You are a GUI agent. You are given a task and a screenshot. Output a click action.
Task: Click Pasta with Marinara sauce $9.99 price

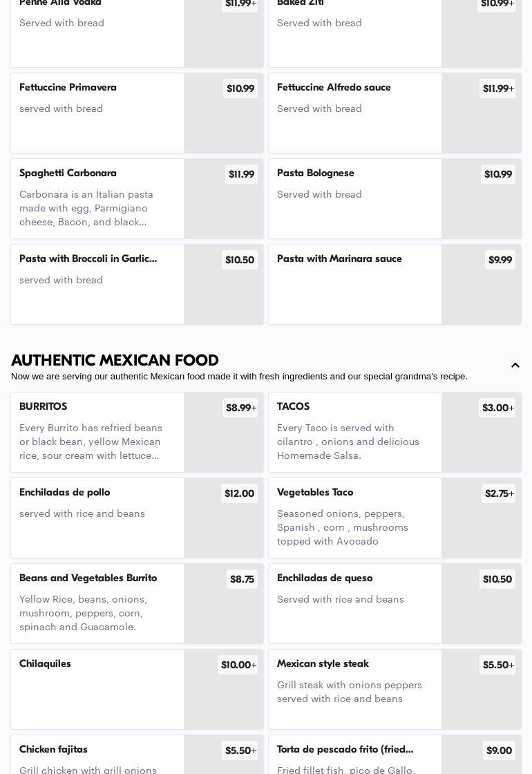500,260
